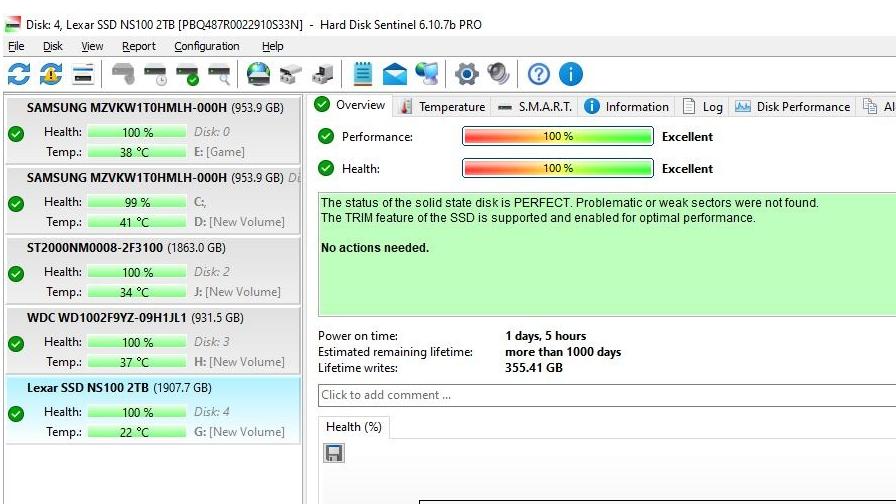Open the Disk Performance tab
This screenshot has width=896, height=504.
(793, 107)
